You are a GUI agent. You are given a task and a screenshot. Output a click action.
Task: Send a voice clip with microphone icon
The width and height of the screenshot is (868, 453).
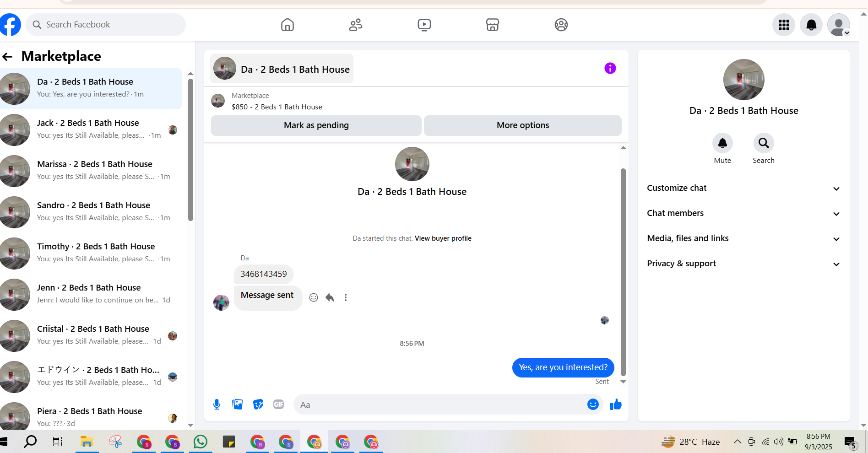point(217,404)
